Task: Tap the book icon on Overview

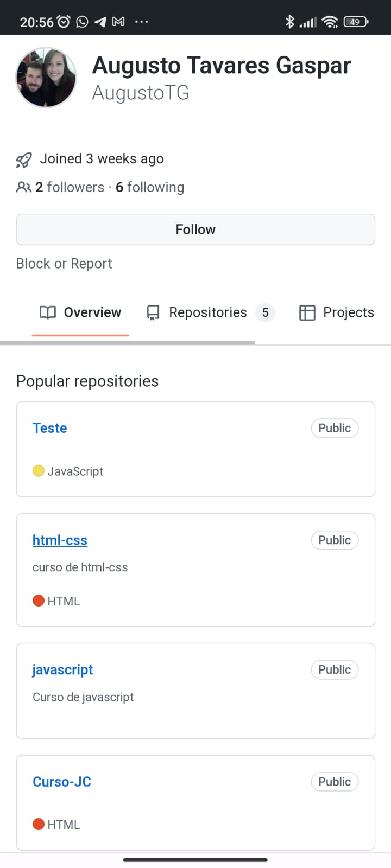Action: (48, 312)
